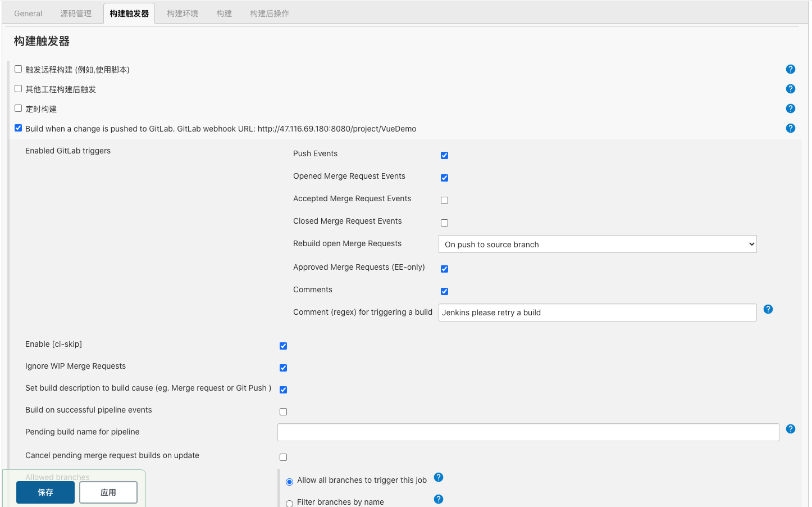Toggle Cancel pending merge request builds checkbox
Viewport: 812px width, 507px height.
tap(283, 457)
